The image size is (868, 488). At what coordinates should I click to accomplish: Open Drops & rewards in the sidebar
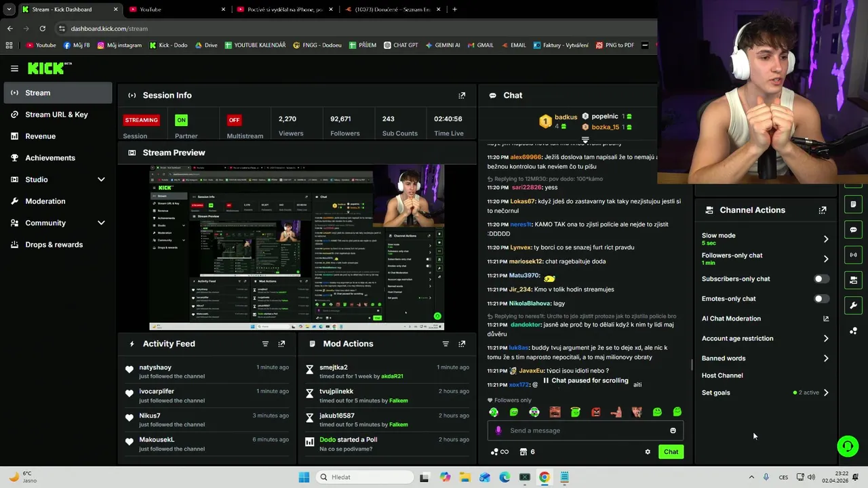click(x=58, y=245)
